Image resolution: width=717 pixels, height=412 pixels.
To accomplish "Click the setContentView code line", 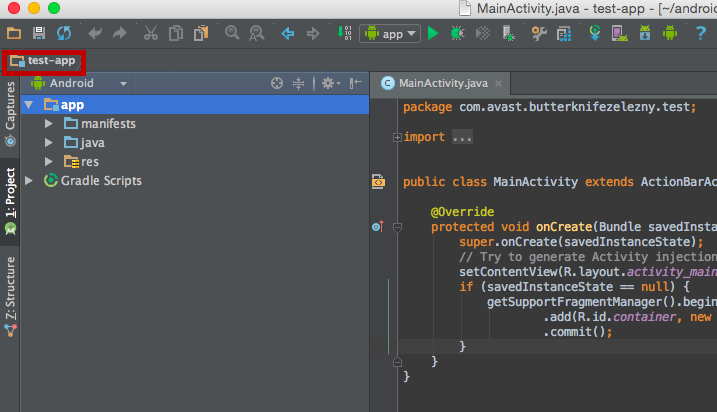I will point(588,272).
